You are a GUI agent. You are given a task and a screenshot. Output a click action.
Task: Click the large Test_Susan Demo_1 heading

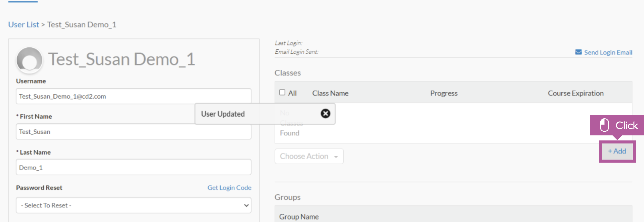[x=121, y=59]
